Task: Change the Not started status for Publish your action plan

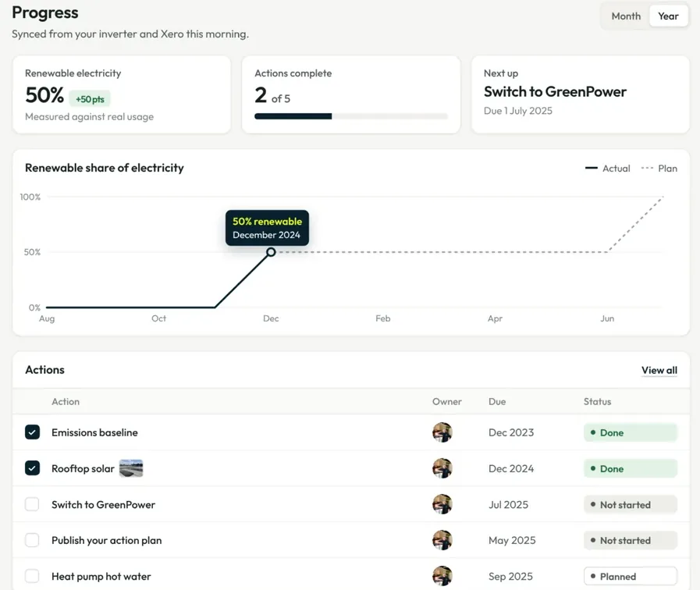Action: click(x=631, y=541)
